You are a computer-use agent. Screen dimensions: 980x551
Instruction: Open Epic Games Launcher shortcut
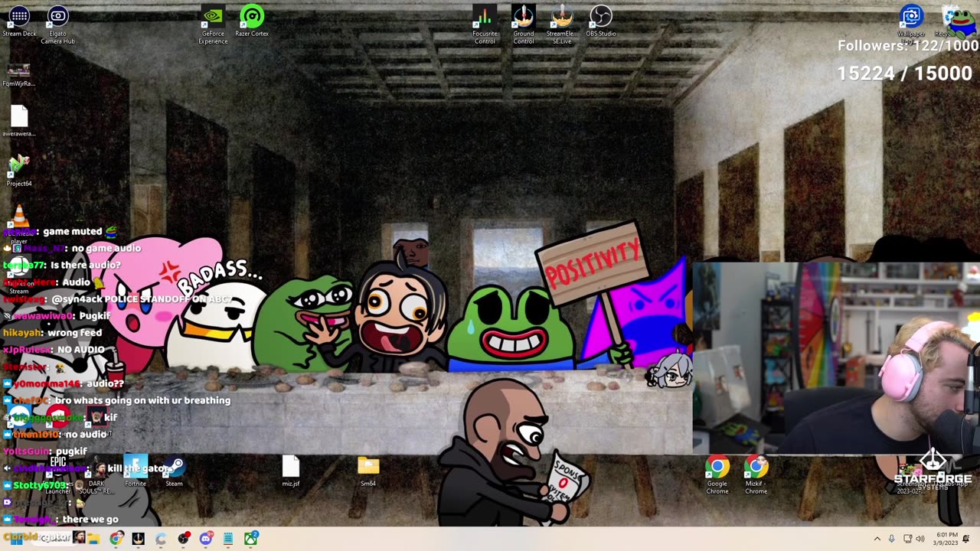point(58,475)
